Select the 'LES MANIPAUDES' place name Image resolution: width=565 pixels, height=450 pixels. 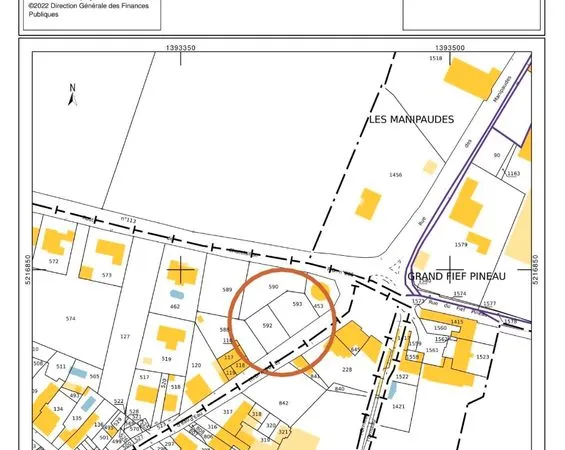coord(411,120)
